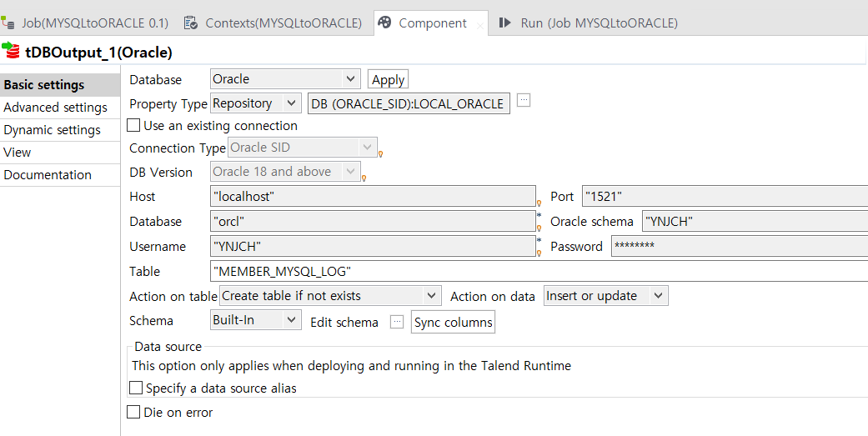868x436 pixels.
Task: Expand Action on table dropdown
Action: [x=330, y=296]
